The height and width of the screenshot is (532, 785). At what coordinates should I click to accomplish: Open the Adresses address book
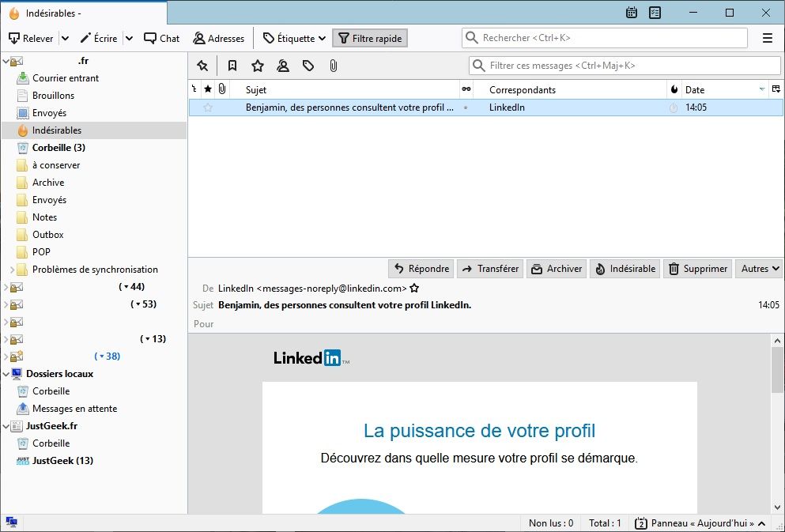219,39
